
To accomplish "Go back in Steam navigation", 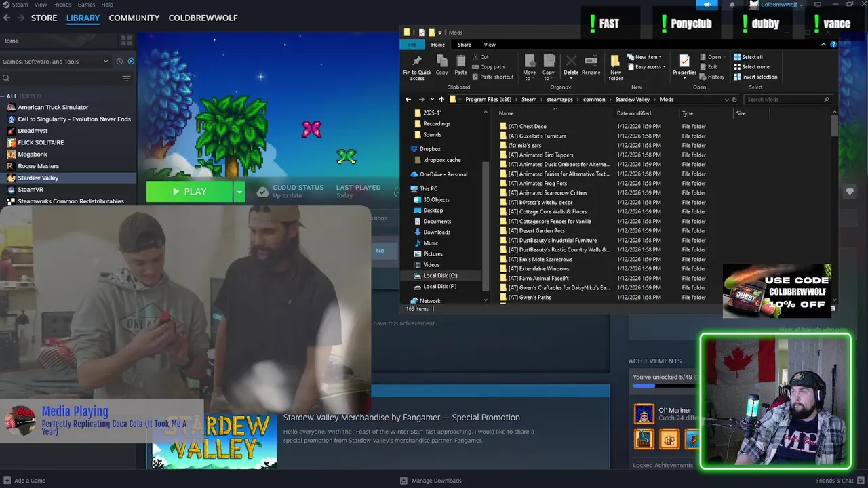I will [x=7, y=18].
